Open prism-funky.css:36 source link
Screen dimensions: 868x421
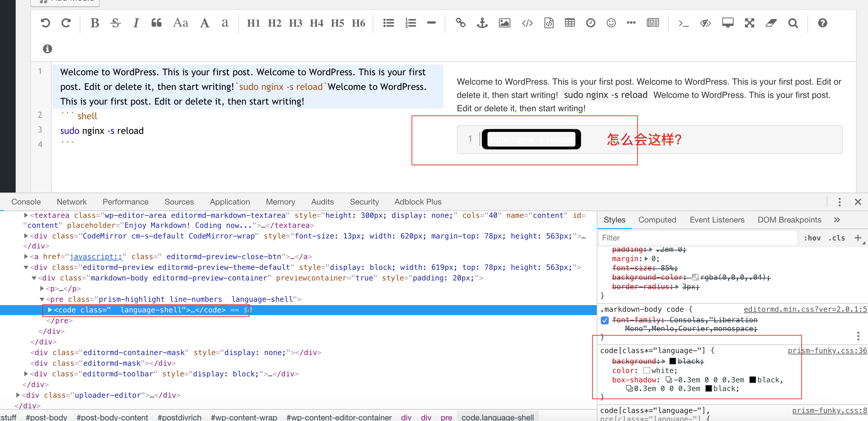(x=827, y=351)
